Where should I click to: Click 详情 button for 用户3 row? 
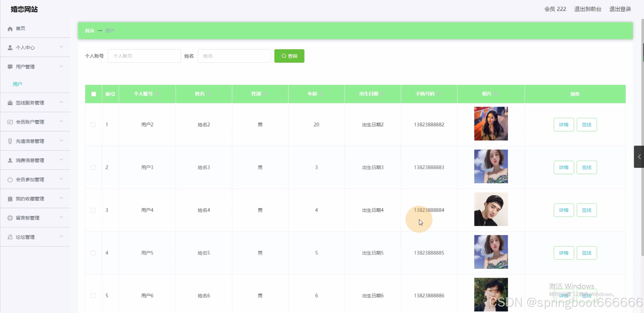[563, 167]
